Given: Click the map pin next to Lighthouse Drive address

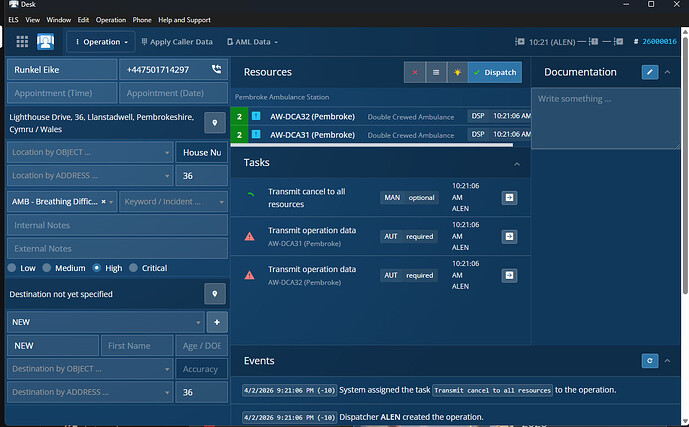Looking at the screenshot, I should tap(216, 123).
